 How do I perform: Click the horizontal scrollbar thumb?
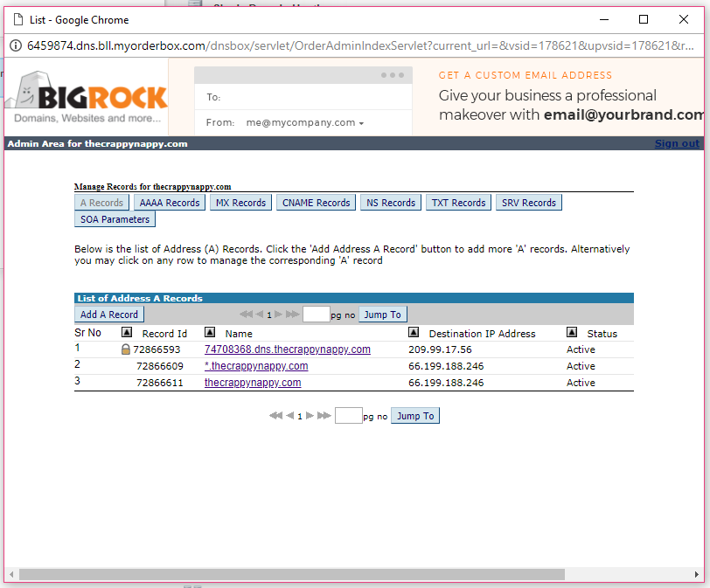pyautogui.click(x=292, y=574)
